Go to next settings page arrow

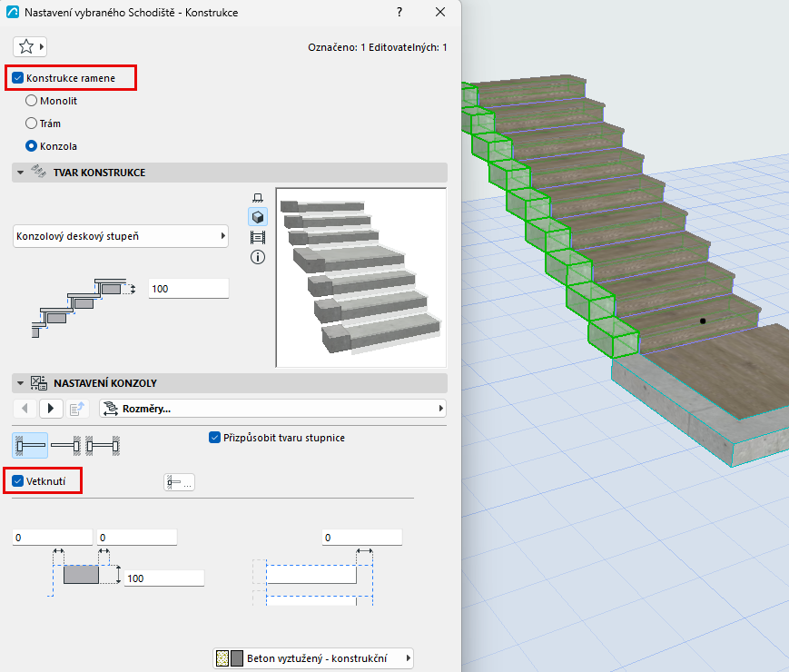coord(51,409)
